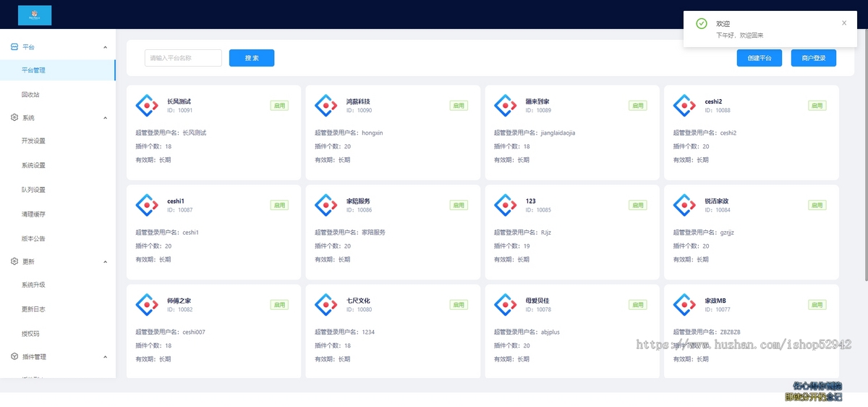Click the 疆来到家 card title
The height and width of the screenshot is (407, 868).
pos(537,101)
